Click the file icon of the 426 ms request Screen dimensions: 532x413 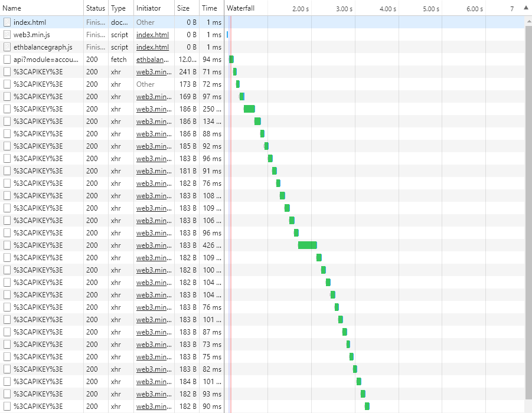(x=6, y=245)
